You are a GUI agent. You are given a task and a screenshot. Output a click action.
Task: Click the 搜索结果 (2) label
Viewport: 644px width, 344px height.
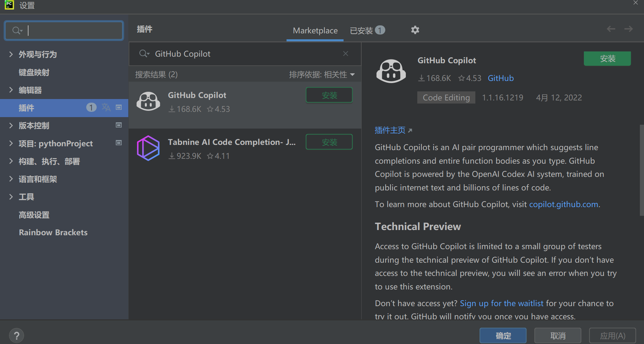pyautogui.click(x=156, y=75)
